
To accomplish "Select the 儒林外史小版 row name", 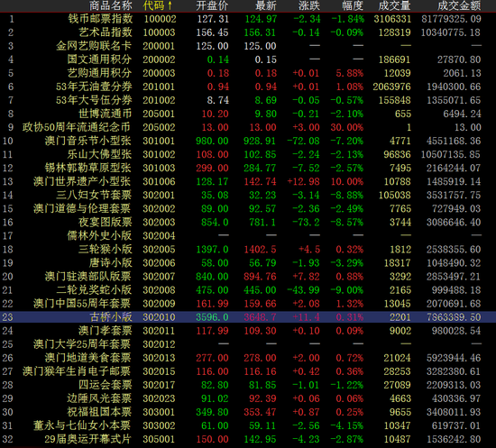I will 99,236.
